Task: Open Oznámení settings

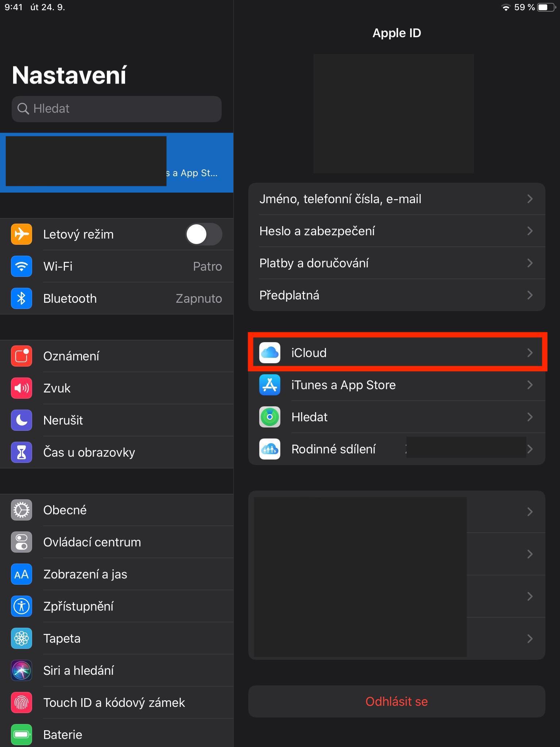Action: tap(117, 356)
